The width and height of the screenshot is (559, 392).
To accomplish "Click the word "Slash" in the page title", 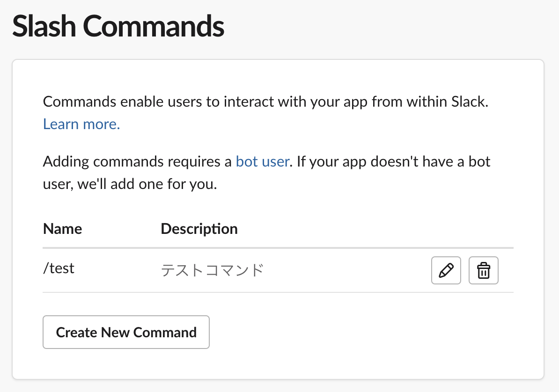I will (44, 26).
